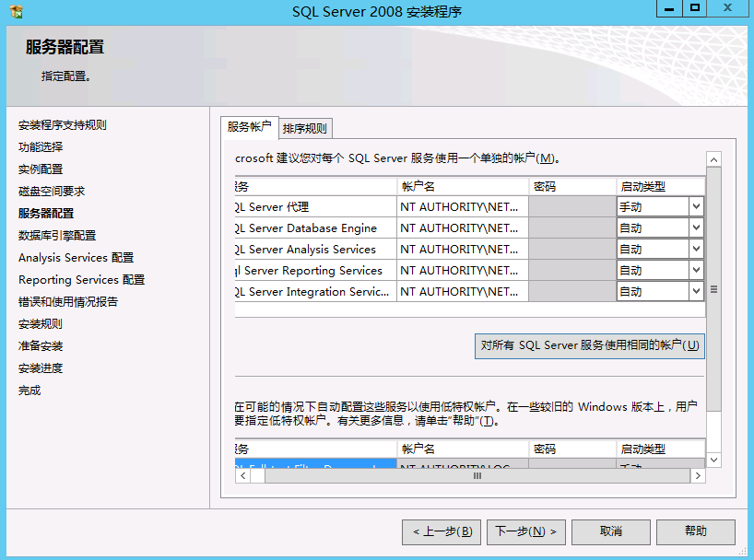
Task: Open startup type dropdown for Analysis Services
Action: tap(696, 249)
